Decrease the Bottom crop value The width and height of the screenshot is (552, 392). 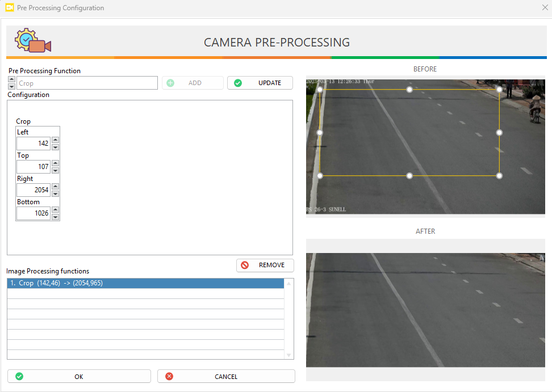pyautogui.click(x=55, y=217)
